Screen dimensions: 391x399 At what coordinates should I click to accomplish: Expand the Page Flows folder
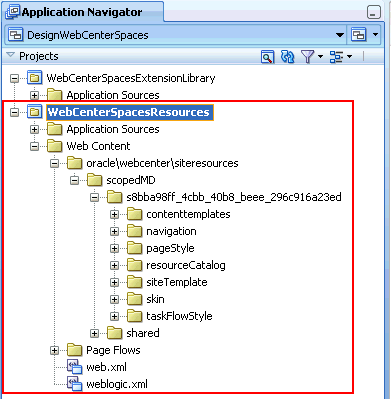(54, 350)
